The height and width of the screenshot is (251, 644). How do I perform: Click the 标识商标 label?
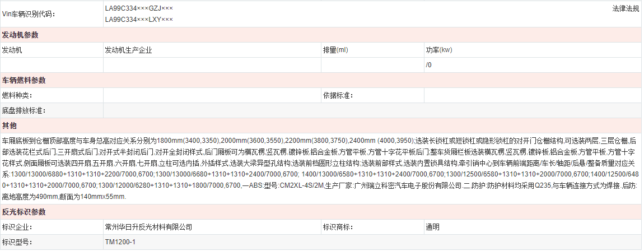[x=338, y=227]
